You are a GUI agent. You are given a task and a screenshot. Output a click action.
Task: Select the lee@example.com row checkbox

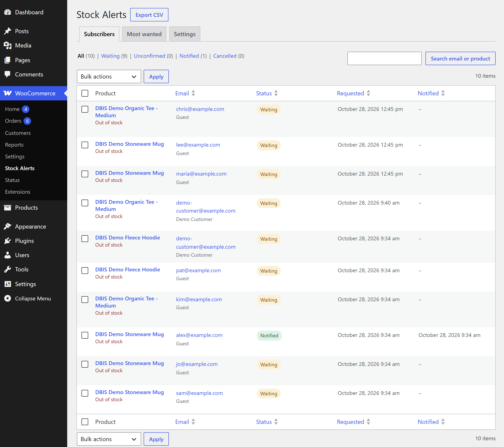pos(85,145)
